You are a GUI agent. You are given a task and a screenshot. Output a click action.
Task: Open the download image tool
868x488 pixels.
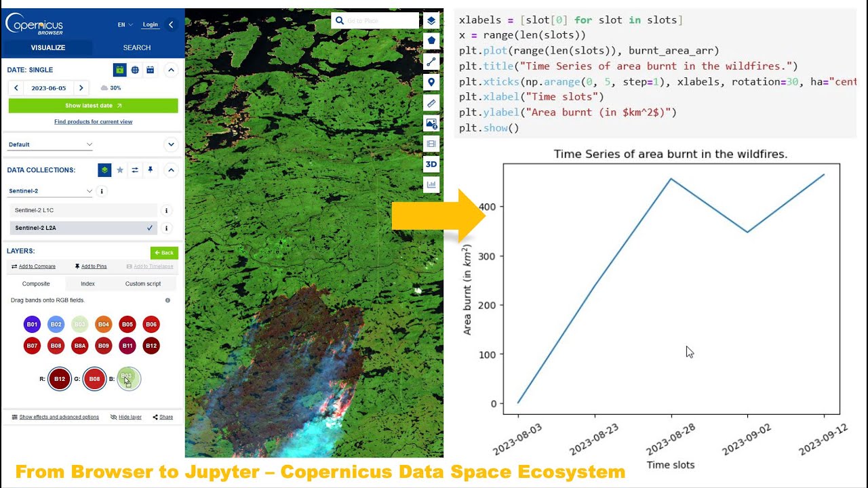(x=431, y=123)
